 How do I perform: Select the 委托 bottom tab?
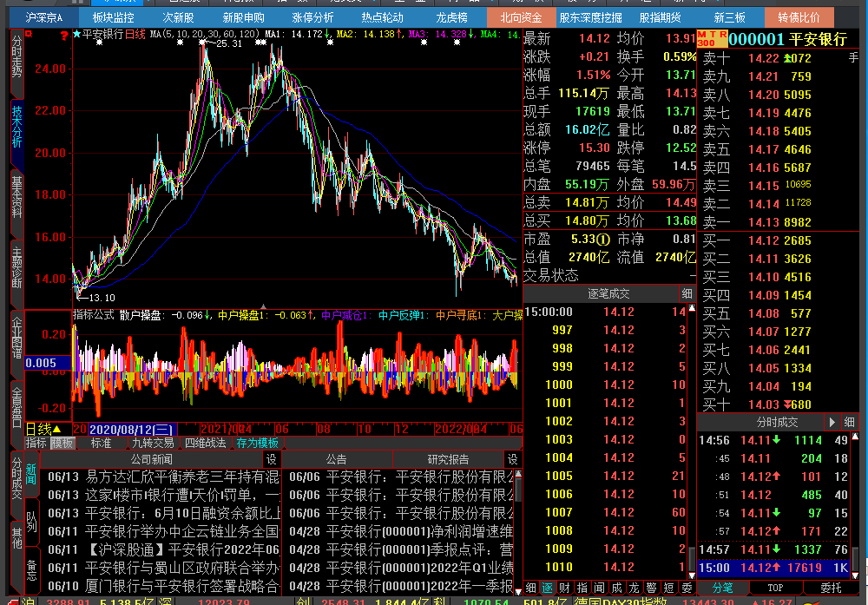831,588
